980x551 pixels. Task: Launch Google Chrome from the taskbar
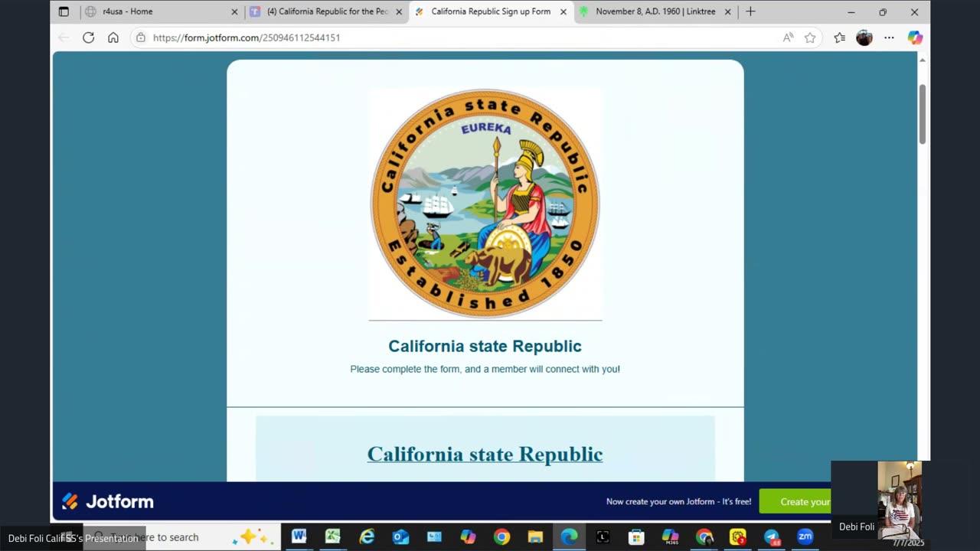tap(501, 537)
